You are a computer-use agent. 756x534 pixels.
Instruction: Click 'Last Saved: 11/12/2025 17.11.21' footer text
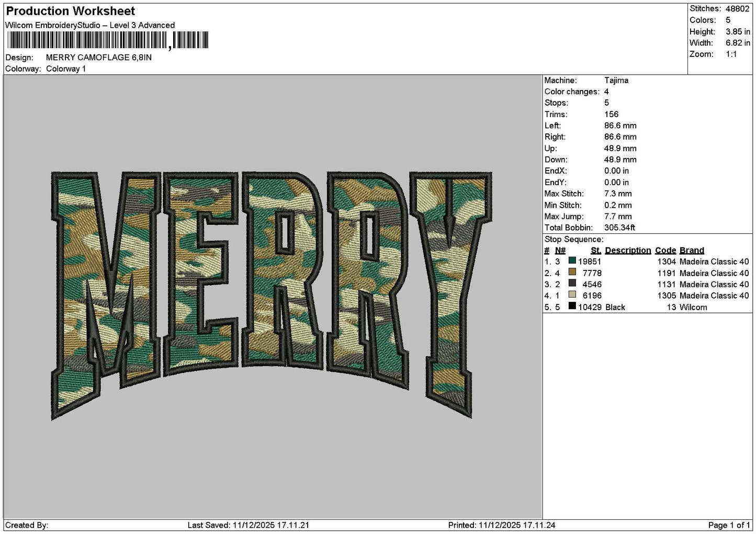coord(249,525)
